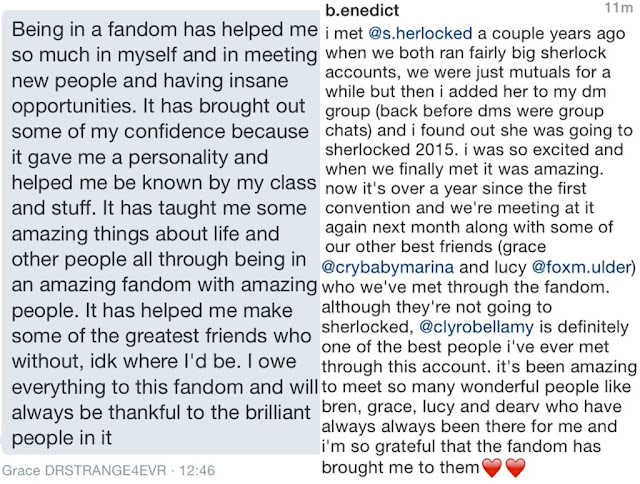Click the "people in it" last message line

tap(62, 438)
